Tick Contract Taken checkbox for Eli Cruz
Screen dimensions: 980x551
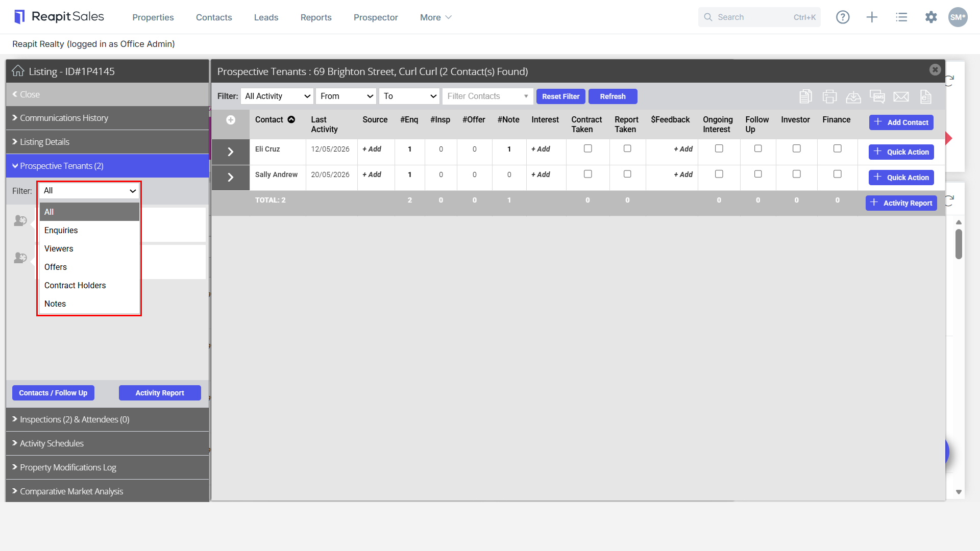tap(588, 148)
